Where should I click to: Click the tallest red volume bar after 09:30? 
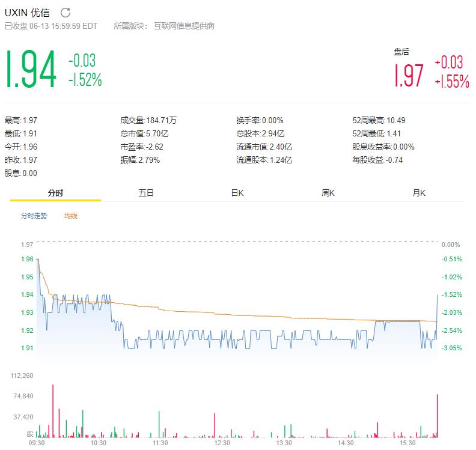[53, 411]
